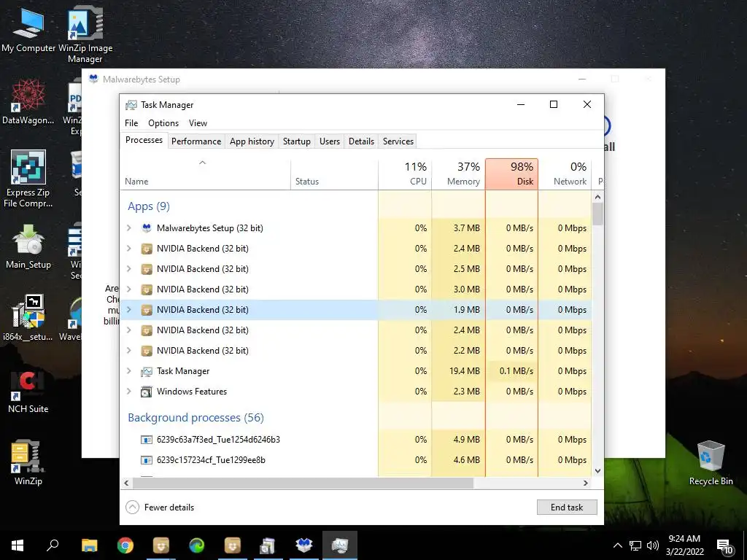This screenshot has width=747, height=560.
Task: Select 6239c157234cf_Tue1299ee8b process
Action: (x=355, y=460)
